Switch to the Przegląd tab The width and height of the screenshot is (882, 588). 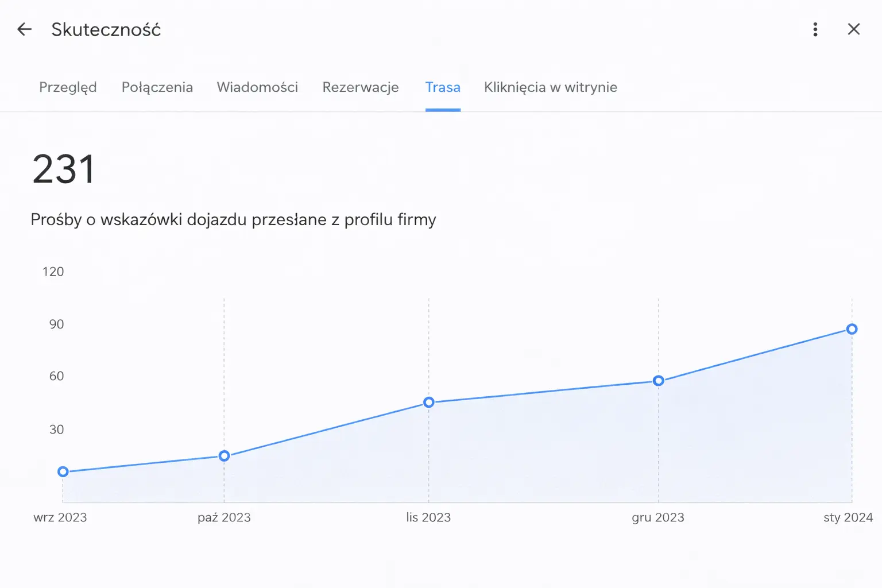tap(68, 87)
